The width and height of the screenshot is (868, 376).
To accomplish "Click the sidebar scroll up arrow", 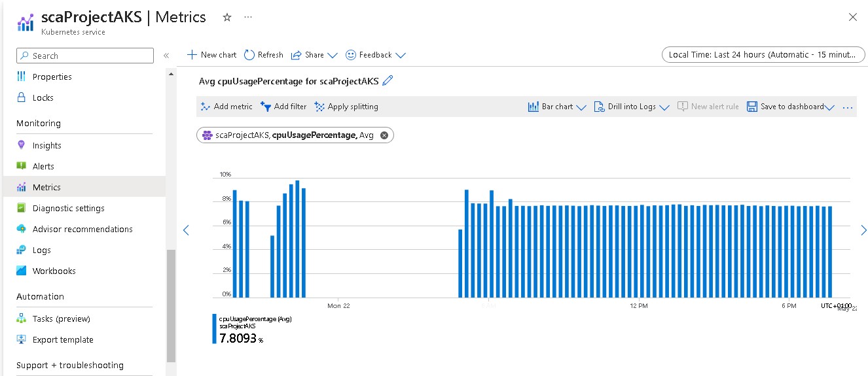I will click(171, 74).
